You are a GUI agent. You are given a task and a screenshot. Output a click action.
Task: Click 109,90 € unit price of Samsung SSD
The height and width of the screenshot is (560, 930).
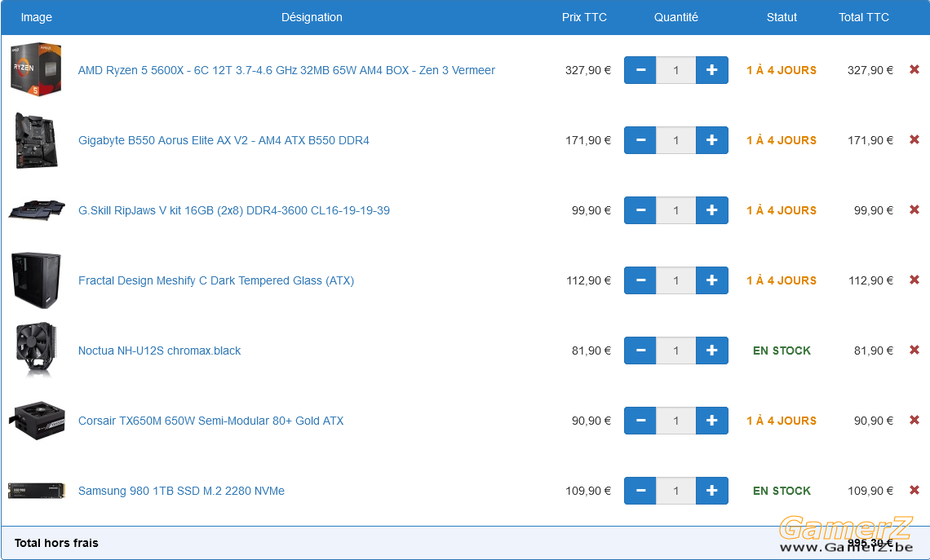pos(587,491)
